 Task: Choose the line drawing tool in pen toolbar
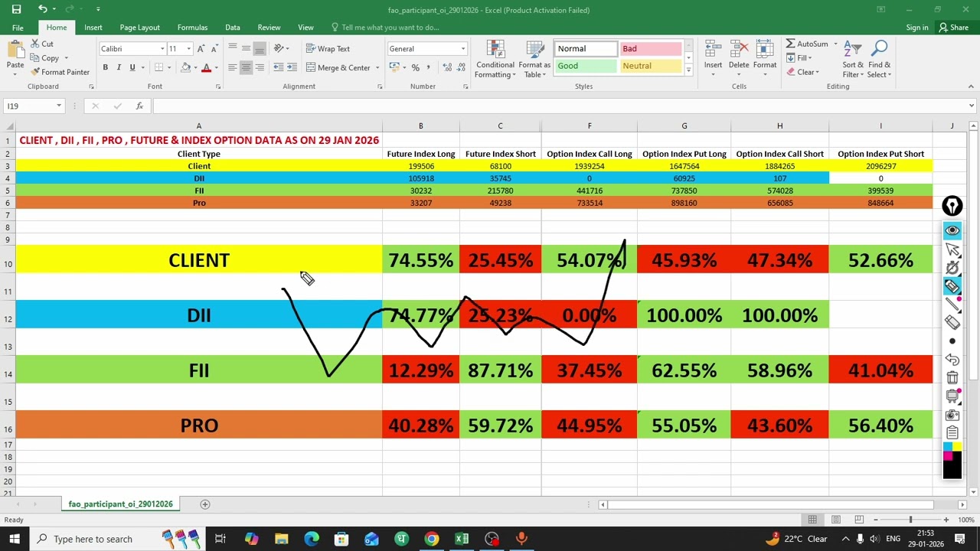(952, 305)
